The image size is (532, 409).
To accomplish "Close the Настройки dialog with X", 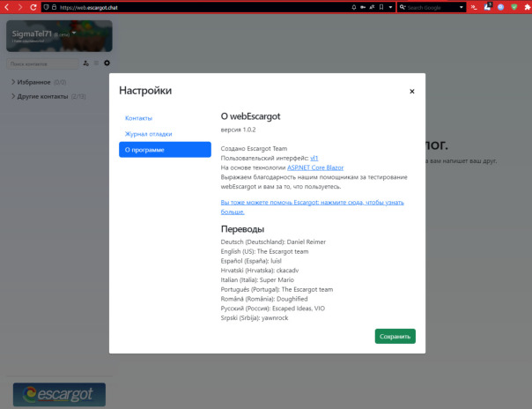I will [x=412, y=92].
